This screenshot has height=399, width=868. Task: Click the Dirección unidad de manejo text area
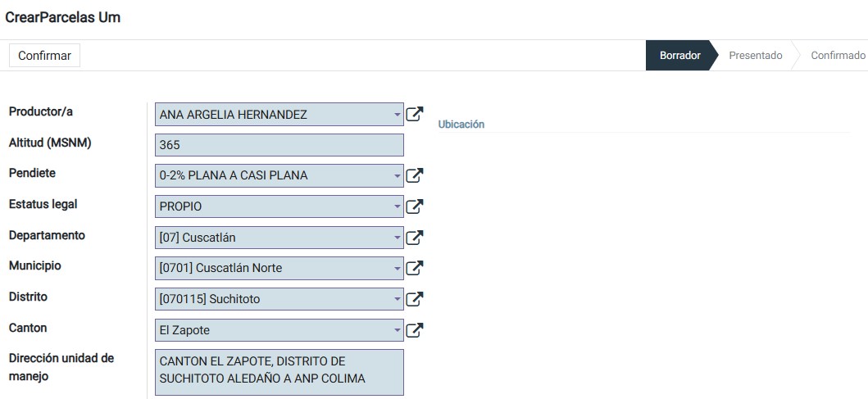[x=279, y=370]
